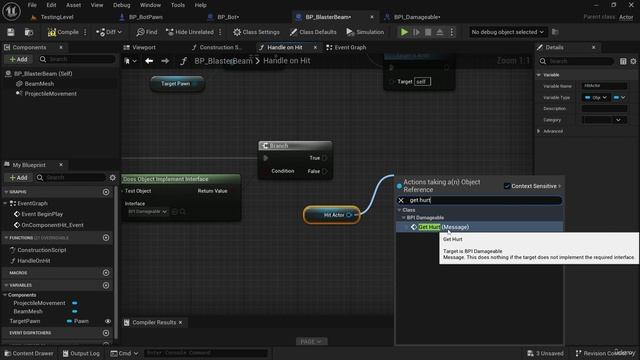Screen dimensions: 640x360
Task: Add a new graph with plus icon
Action: click(106, 192)
